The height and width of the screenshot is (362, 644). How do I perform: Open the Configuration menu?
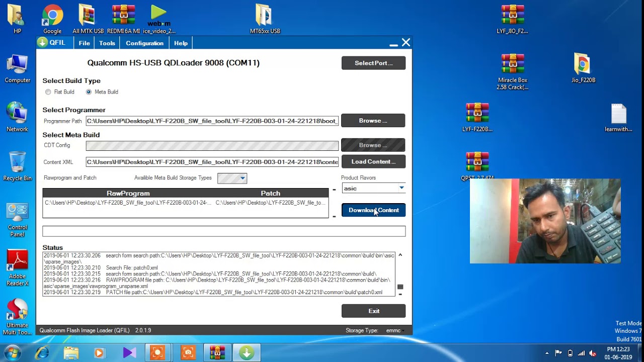pyautogui.click(x=144, y=43)
